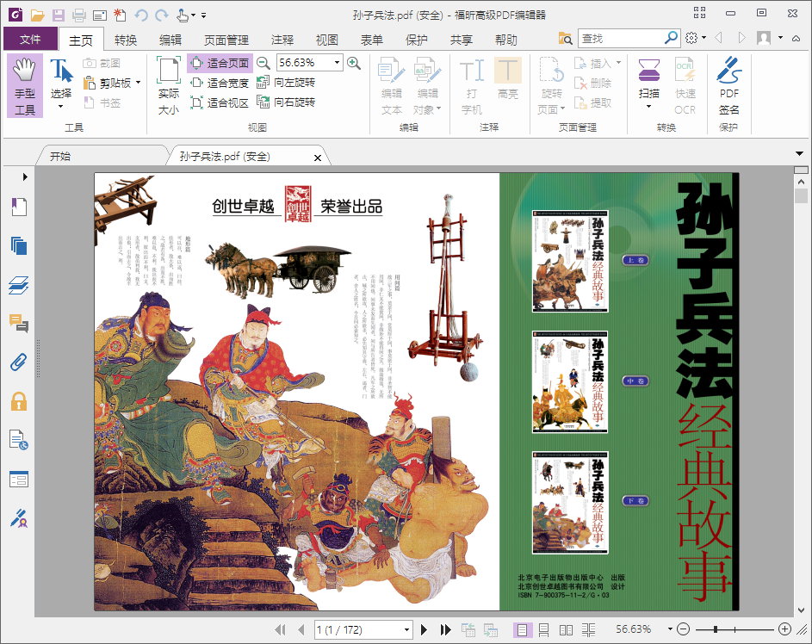Toggle Fit Width (适合宽度) view mode
Image resolution: width=812 pixels, height=644 pixels.
point(220,83)
